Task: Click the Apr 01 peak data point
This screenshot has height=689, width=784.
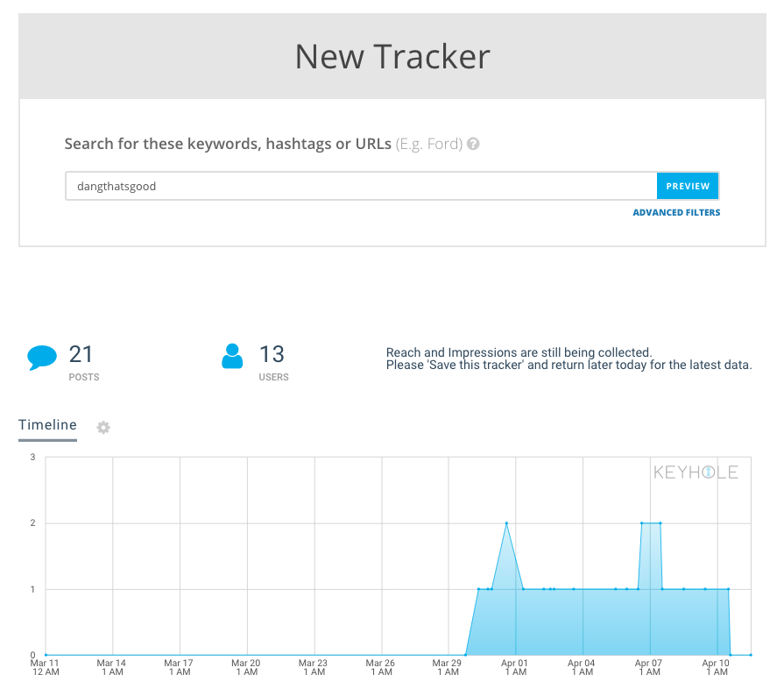Action: (506, 523)
